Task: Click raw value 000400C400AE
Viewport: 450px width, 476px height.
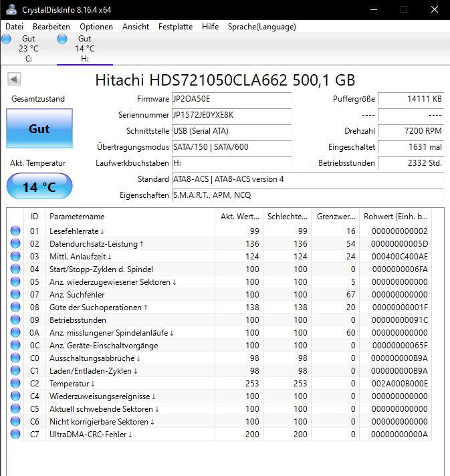Action: click(x=400, y=257)
